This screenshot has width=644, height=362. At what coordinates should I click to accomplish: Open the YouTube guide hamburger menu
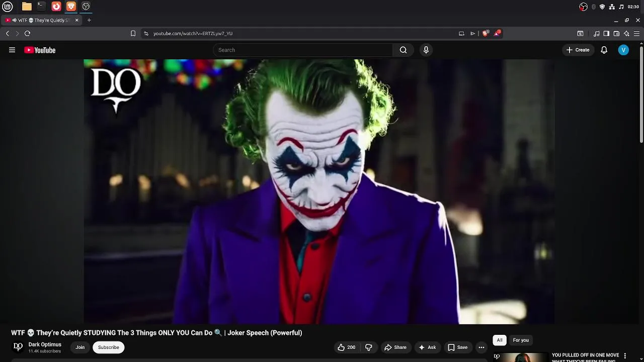tap(12, 50)
